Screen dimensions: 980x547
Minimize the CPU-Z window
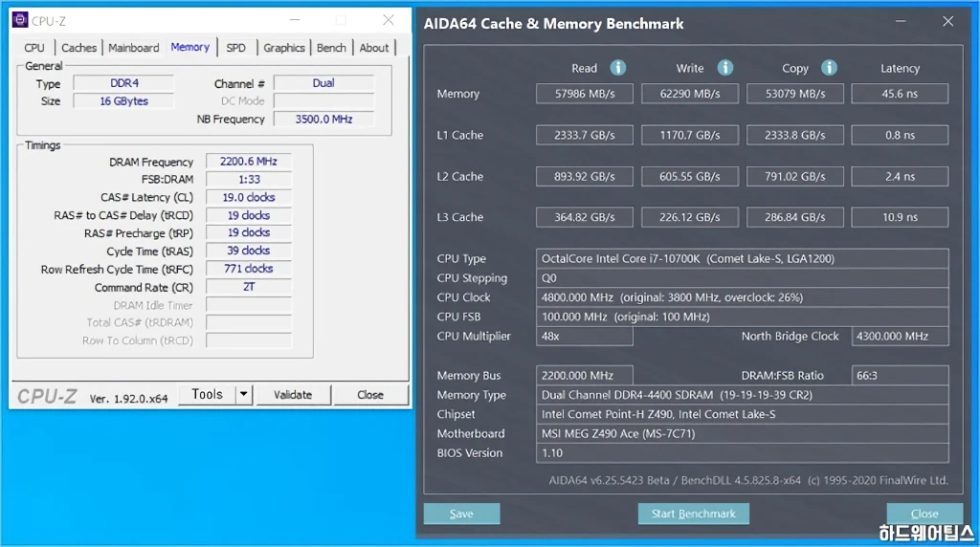coord(295,20)
